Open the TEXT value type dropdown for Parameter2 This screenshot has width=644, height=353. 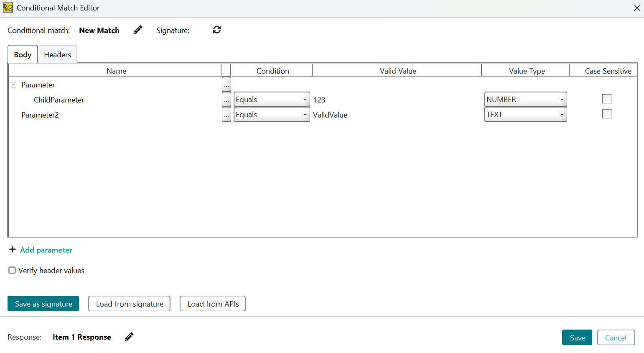(x=562, y=114)
